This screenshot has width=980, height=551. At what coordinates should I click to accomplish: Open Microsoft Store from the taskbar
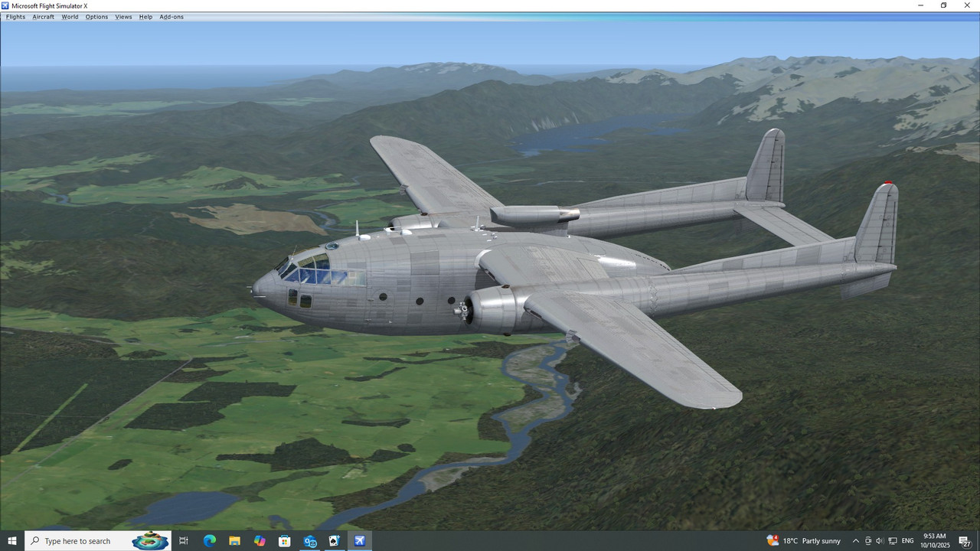click(284, 541)
